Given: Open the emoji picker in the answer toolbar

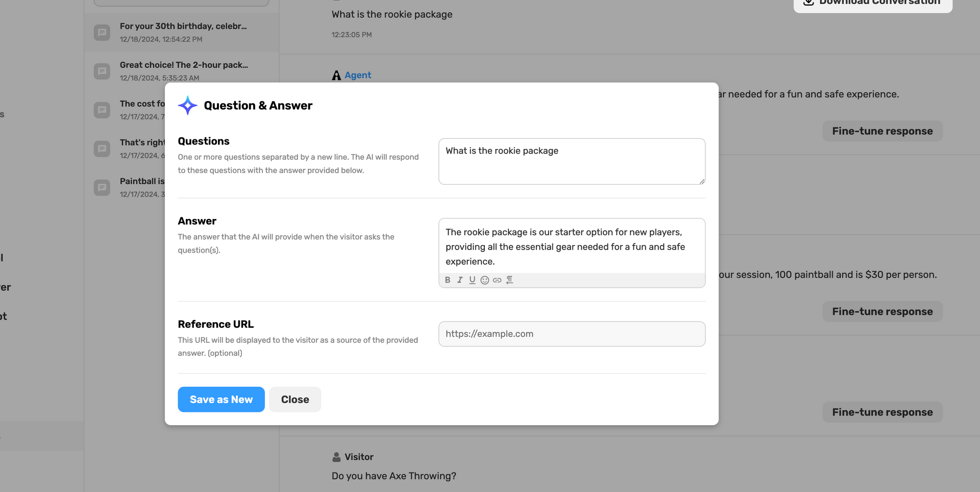Looking at the screenshot, I should [485, 280].
